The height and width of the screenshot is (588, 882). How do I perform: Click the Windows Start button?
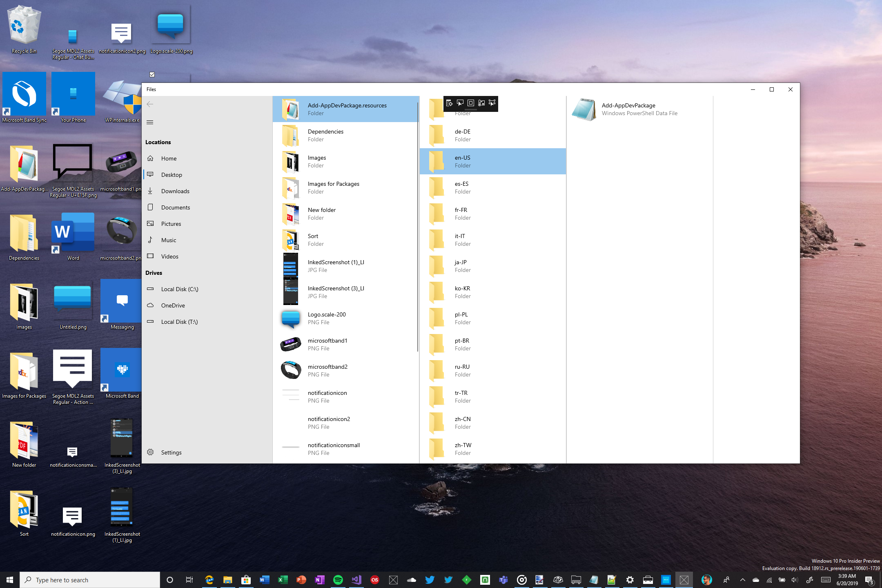pyautogui.click(x=10, y=580)
